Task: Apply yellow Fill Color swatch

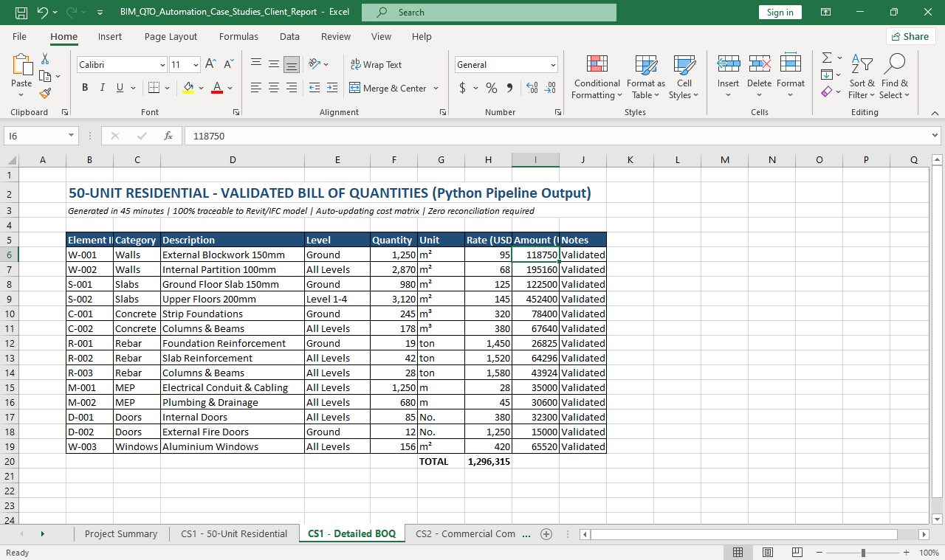Action: pos(189,88)
